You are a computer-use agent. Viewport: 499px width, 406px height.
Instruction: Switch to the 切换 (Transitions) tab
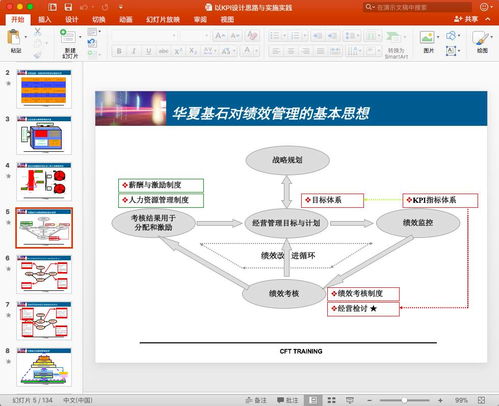click(x=99, y=20)
